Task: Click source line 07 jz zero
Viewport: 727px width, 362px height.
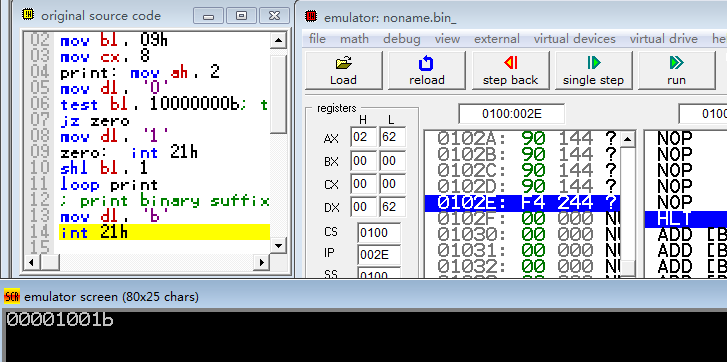Action: tap(95, 121)
